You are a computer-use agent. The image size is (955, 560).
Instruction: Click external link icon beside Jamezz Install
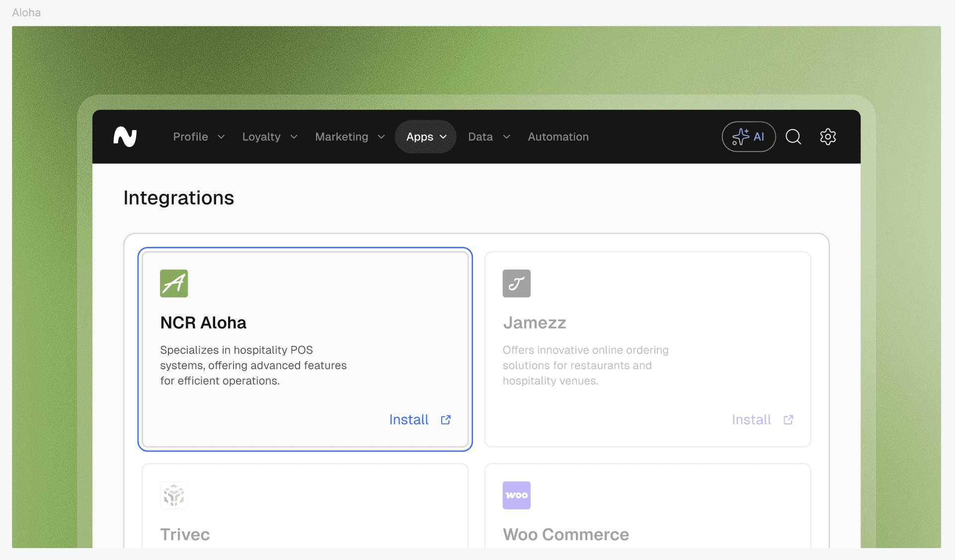pos(788,420)
